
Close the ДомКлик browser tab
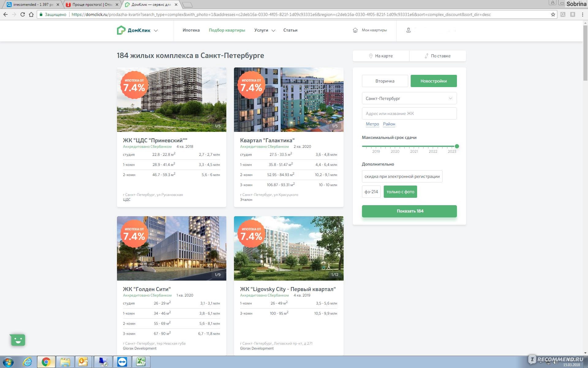[176, 5]
